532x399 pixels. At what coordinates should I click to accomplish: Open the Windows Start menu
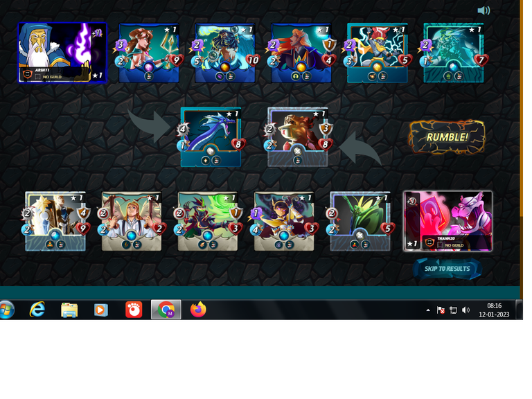coord(6,310)
